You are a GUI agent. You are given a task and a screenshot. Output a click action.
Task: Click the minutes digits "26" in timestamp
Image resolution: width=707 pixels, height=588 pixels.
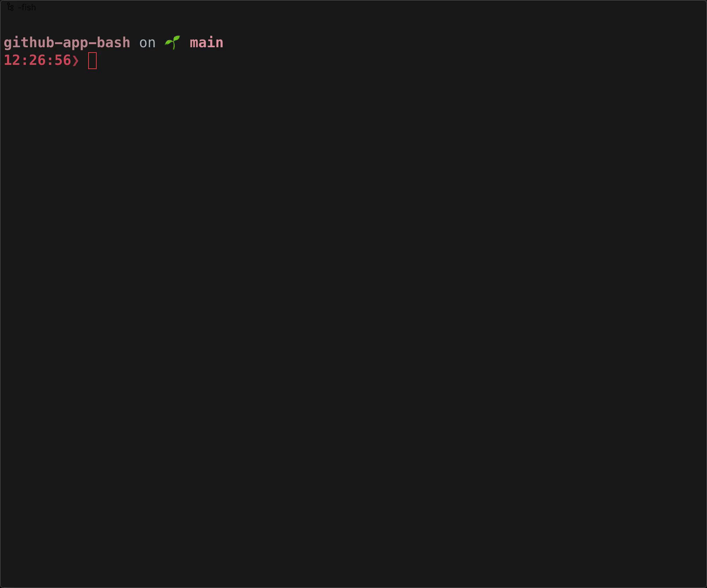37,60
